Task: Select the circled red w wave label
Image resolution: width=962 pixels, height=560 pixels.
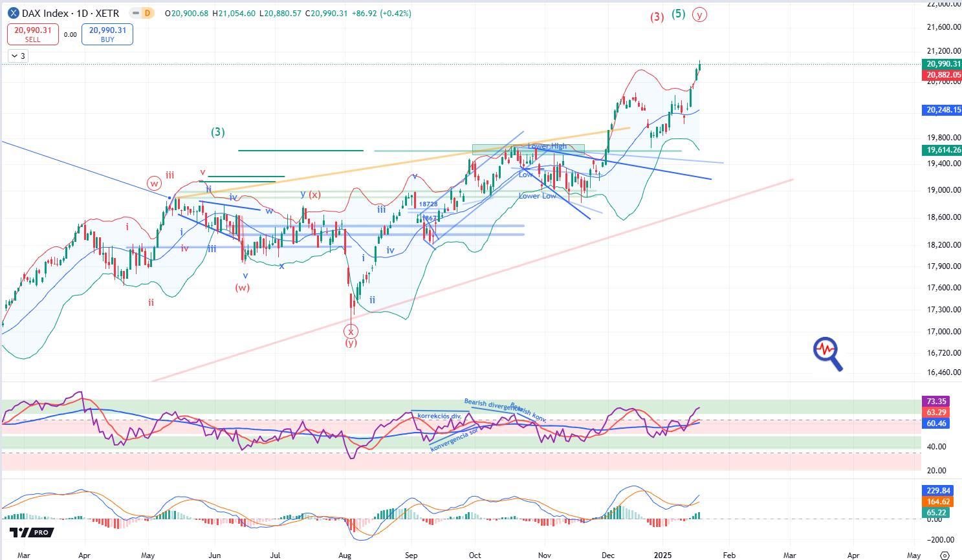Action: tap(154, 183)
